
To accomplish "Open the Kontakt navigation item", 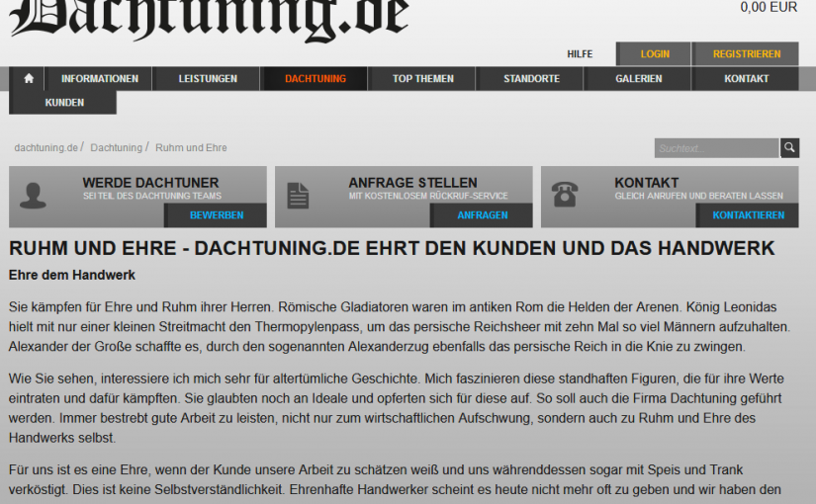I will pos(746,78).
